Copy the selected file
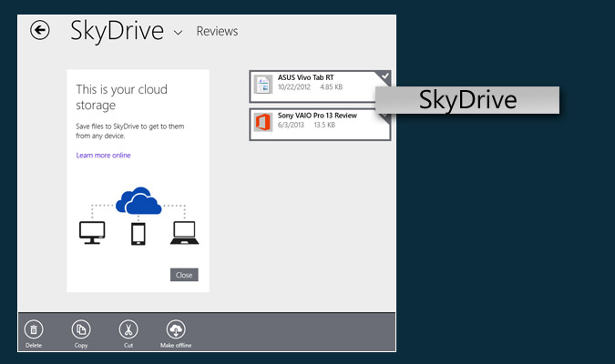This screenshot has height=364, width=615. pos(81,330)
